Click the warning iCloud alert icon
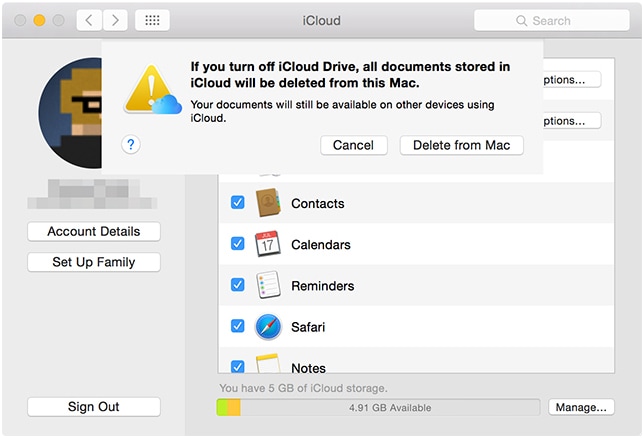 (152, 88)
